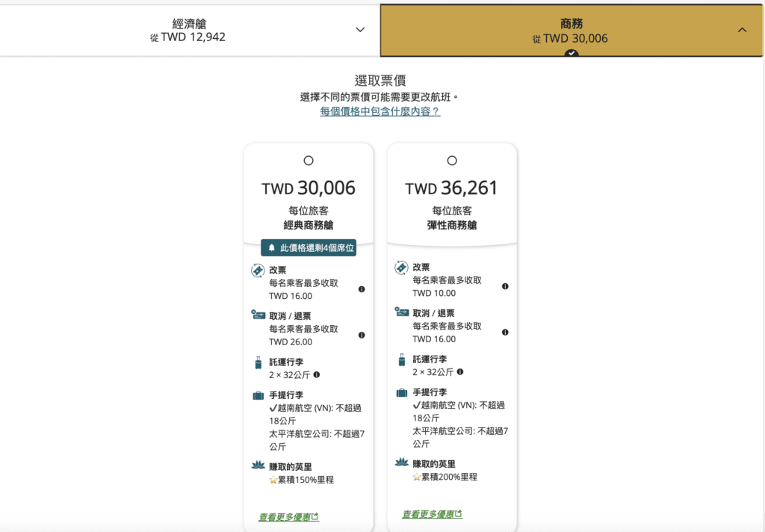Click the bell icon in seats-remaining badge
Screen dimensions: 765x532
[x=272, y=247]
